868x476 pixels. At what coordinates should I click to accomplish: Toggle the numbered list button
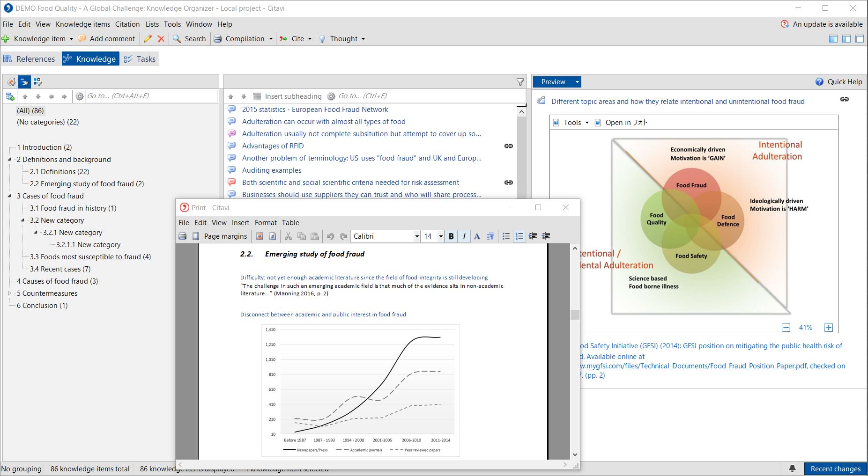519,236
